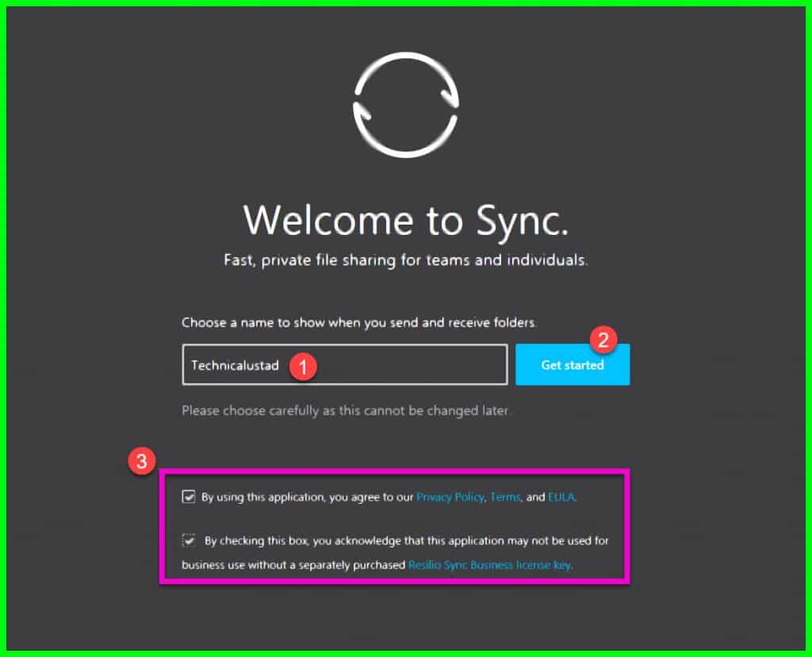The image size is (812, 657).
Task: Click the "Fast, private file sharing" tagline
Action: [406, 259]
